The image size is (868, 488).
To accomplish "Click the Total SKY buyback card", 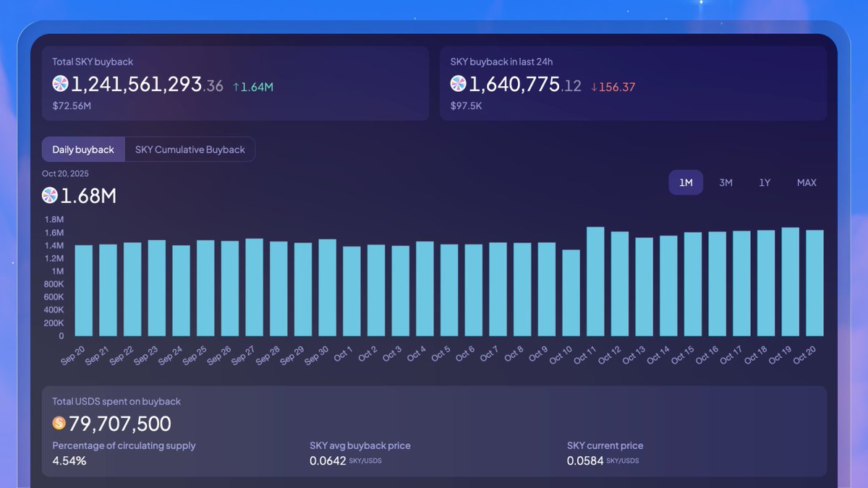I will point(236,83).
